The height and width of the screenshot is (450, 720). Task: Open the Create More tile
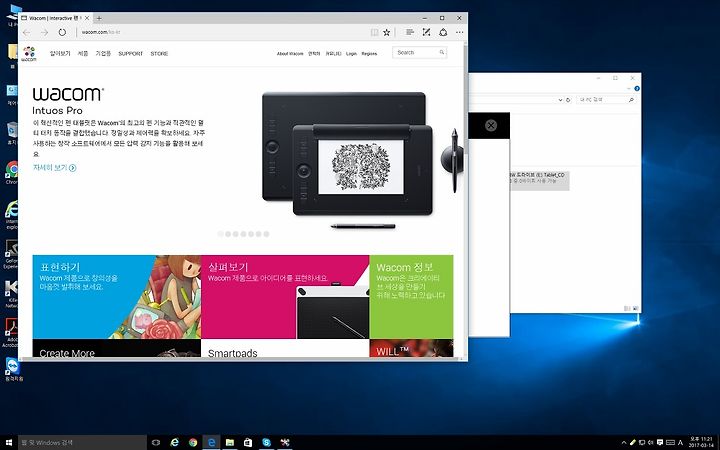[x=117, y=349]
